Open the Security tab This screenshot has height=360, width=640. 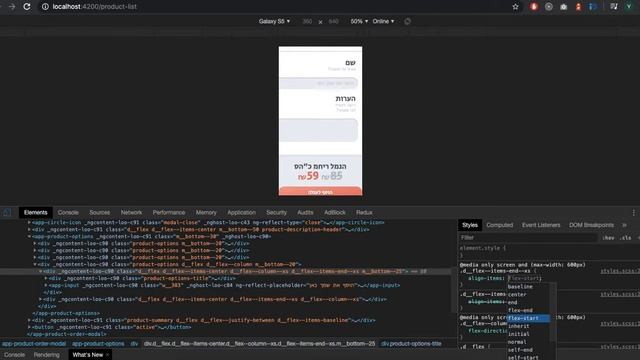point(276,212)
